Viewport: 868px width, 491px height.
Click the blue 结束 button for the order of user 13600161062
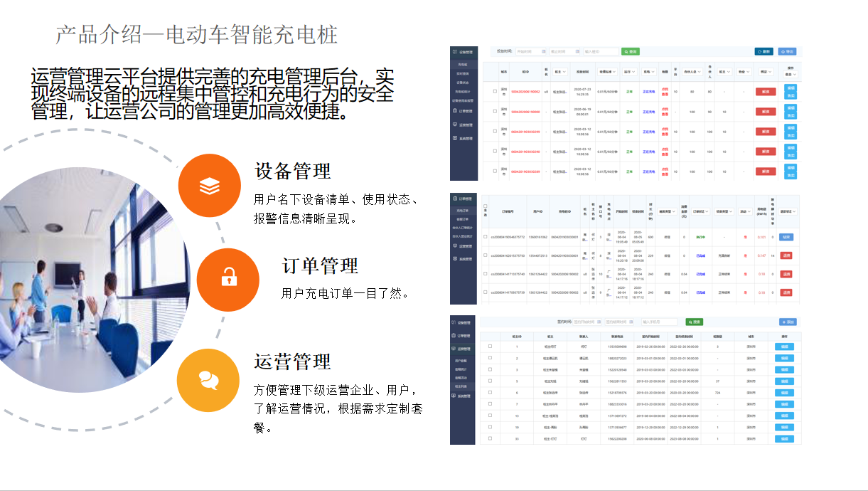click(786, 237)
